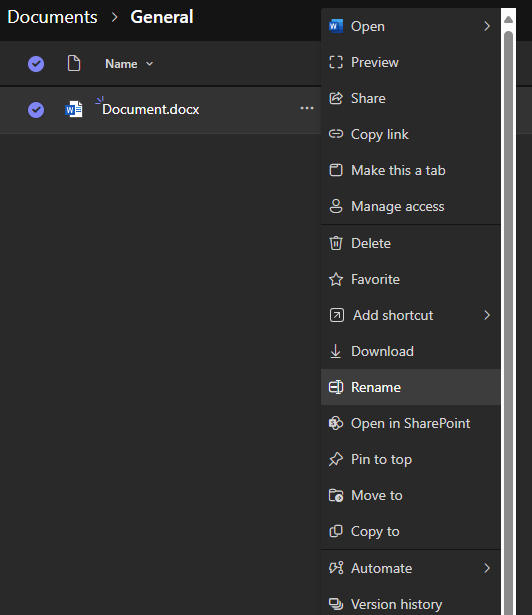Toggle the select-all checkmark in header row
This screenshot has width=532, height=615.
[36, 64]
